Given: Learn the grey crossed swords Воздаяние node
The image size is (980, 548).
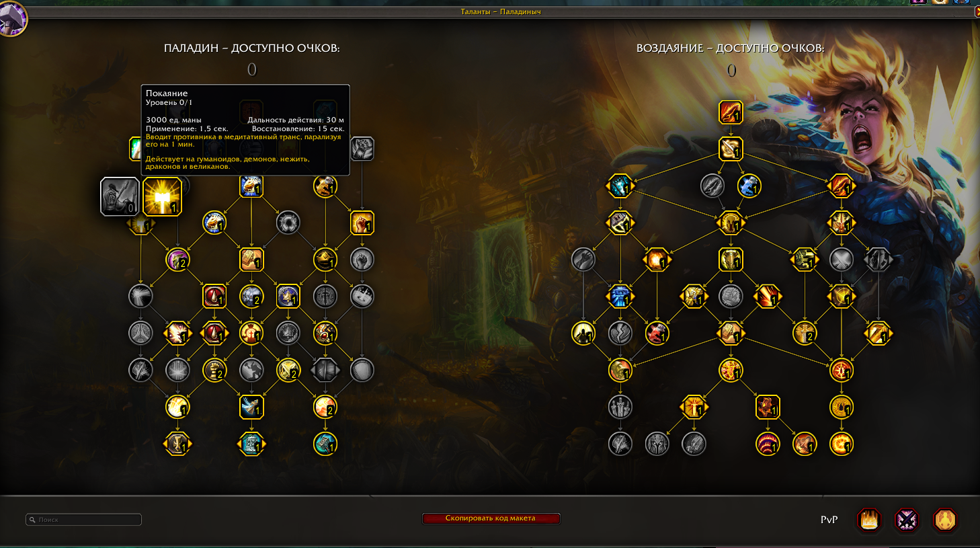Looking at the screenshot, I should click(x=841, y=260).
